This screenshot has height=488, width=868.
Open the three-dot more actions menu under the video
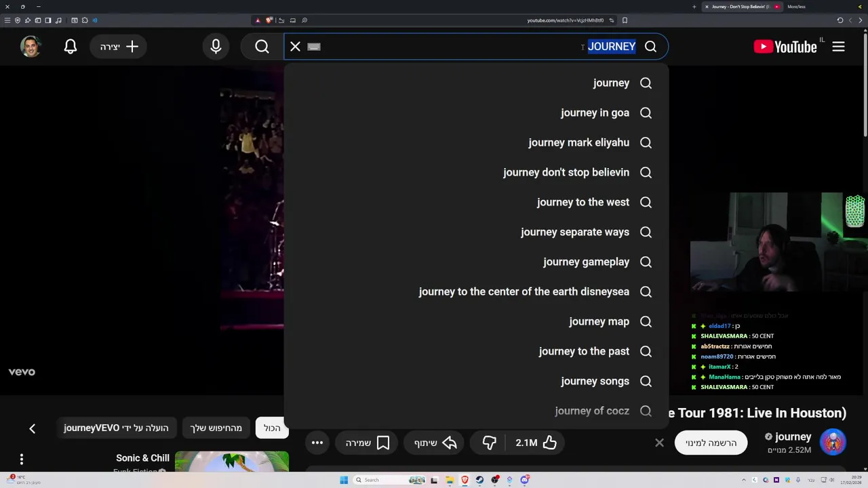click(x=317, y=443)
